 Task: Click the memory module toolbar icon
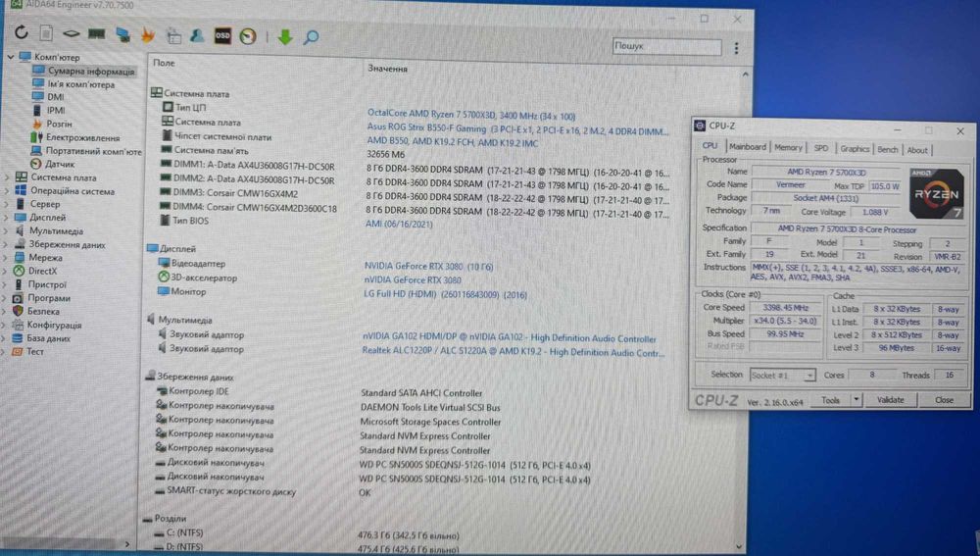click(96, 33)
